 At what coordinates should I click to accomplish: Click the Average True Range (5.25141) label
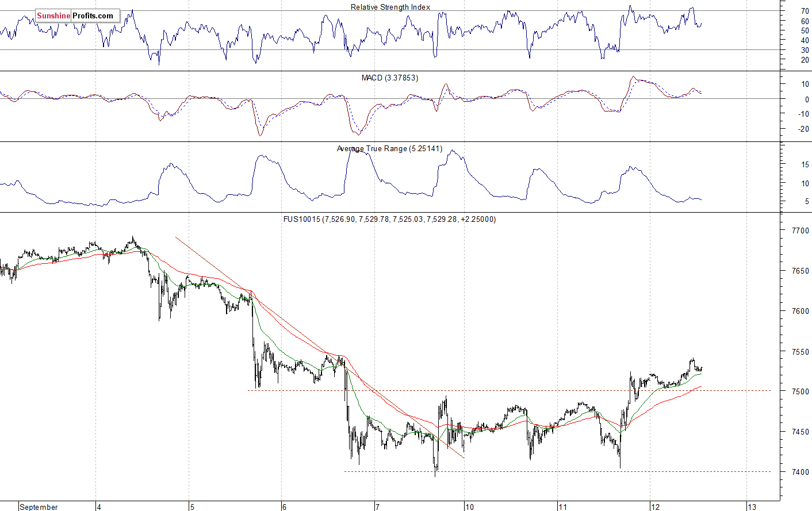[390, 148]
